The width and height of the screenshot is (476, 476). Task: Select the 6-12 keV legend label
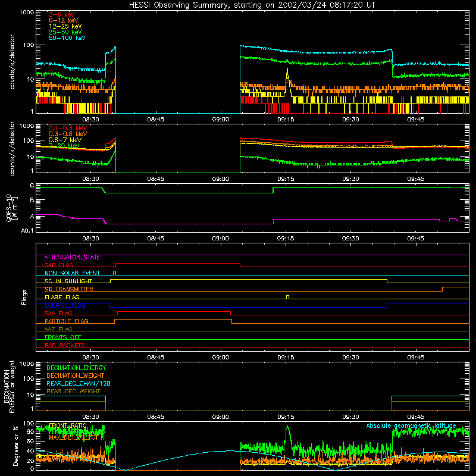coord(64,20)
